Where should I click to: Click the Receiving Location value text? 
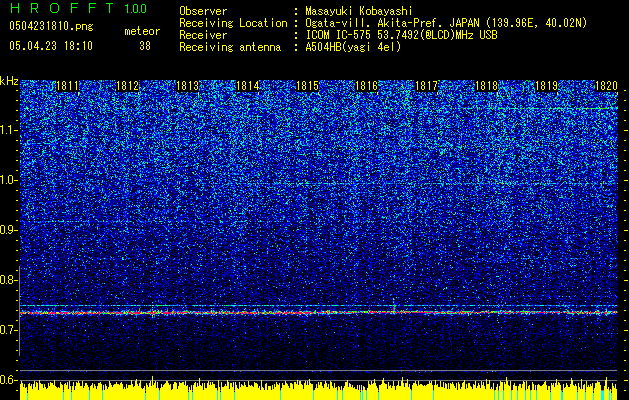[446, 23]
